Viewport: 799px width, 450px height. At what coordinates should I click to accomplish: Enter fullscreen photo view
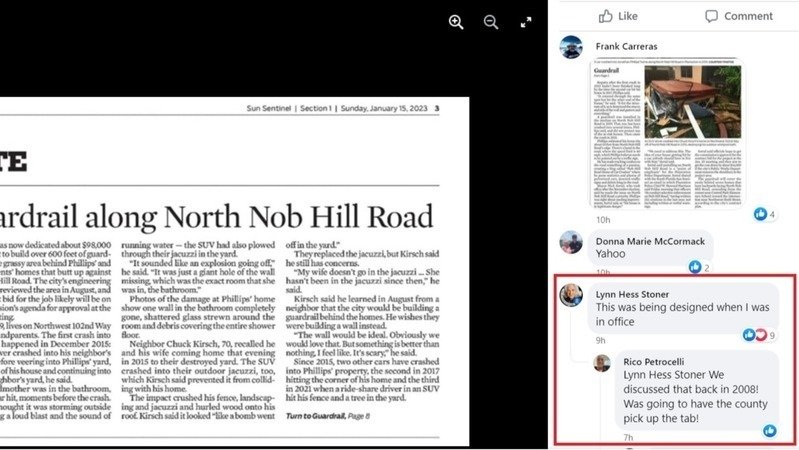(x=526, y=22)
